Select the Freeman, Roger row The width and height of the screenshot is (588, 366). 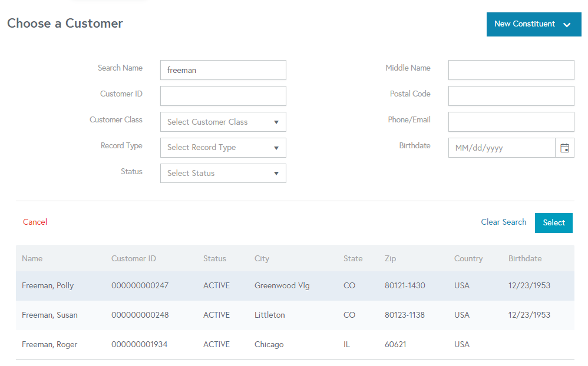pyautogui.click(x=295, y=345)
